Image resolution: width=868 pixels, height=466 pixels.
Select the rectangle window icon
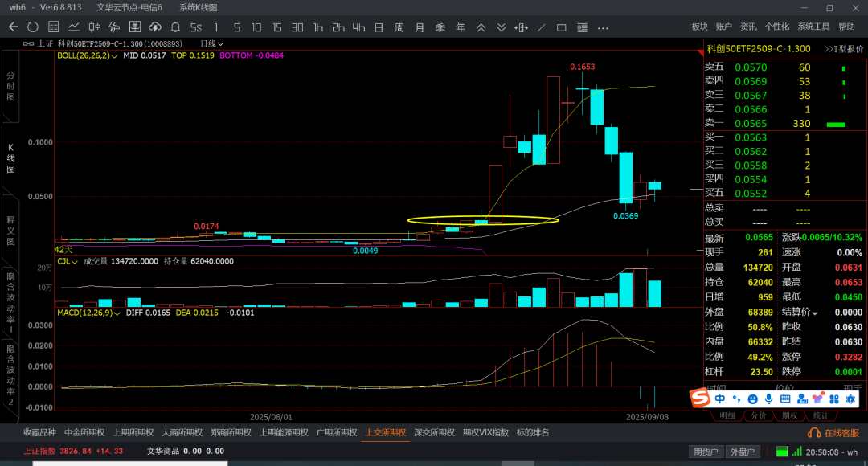(x=561, y=27)
